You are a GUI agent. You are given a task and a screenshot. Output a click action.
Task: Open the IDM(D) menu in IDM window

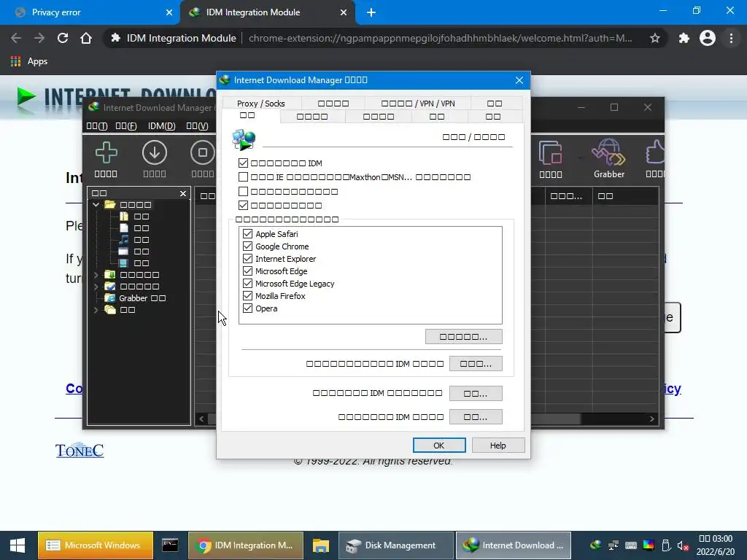point(161,126)
